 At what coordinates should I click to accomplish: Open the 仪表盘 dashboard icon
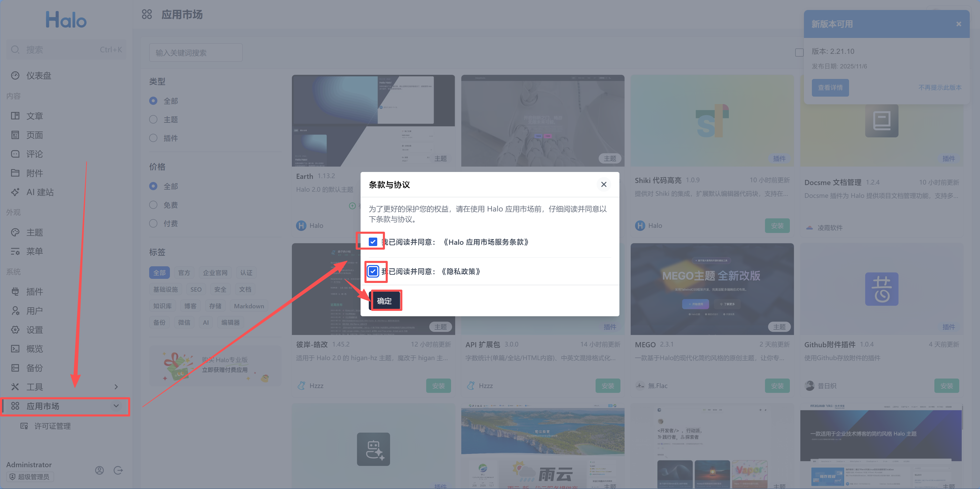coord(15,75)
